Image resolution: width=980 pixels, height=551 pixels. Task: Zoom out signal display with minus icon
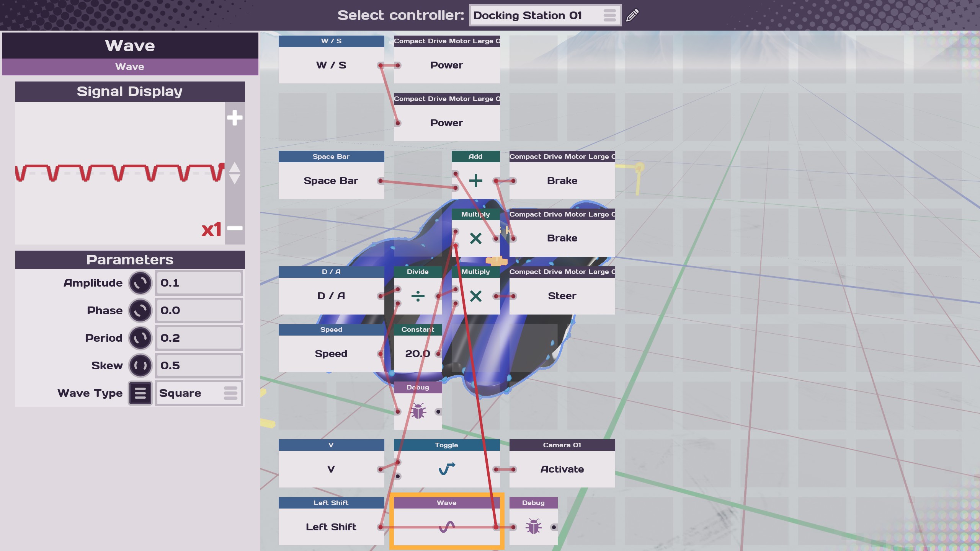tap(234, 228)
